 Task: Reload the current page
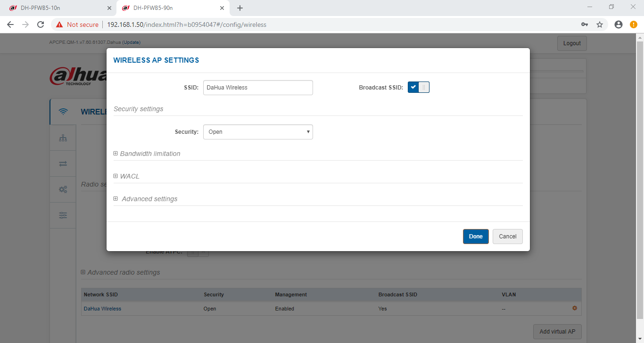pyautogui.click(x=41, y=24)
